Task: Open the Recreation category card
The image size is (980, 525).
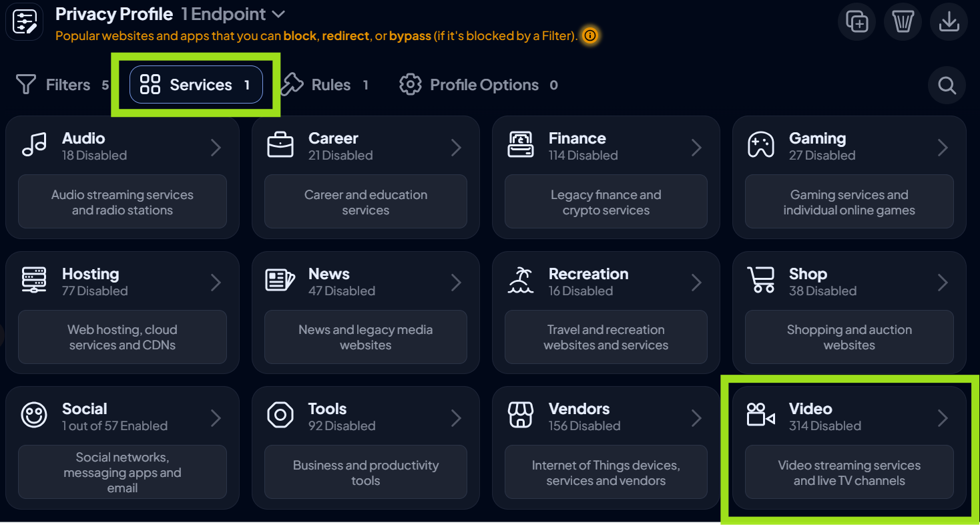Action: pos(605,312)
